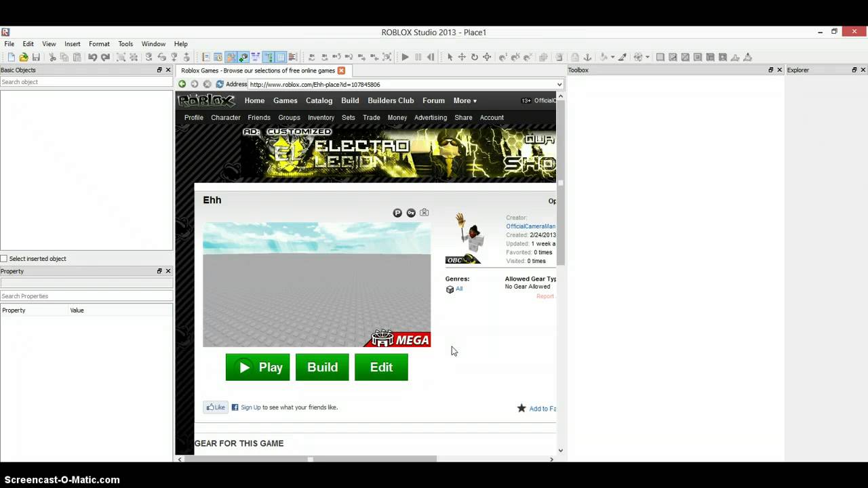Viewport: 868px width, 488px height.
Task: Click the New file icon in toolbar
Action: [x=11, y=57]
